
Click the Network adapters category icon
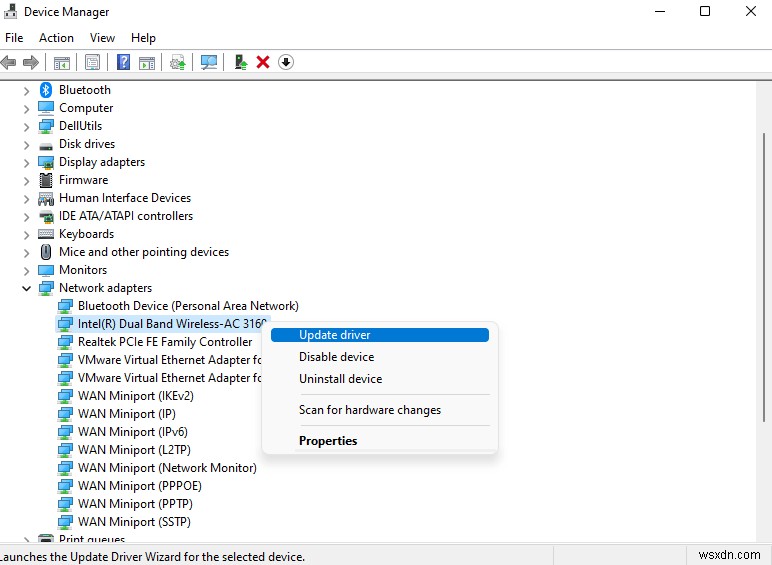pyautogui.click(x=46, y=288)
